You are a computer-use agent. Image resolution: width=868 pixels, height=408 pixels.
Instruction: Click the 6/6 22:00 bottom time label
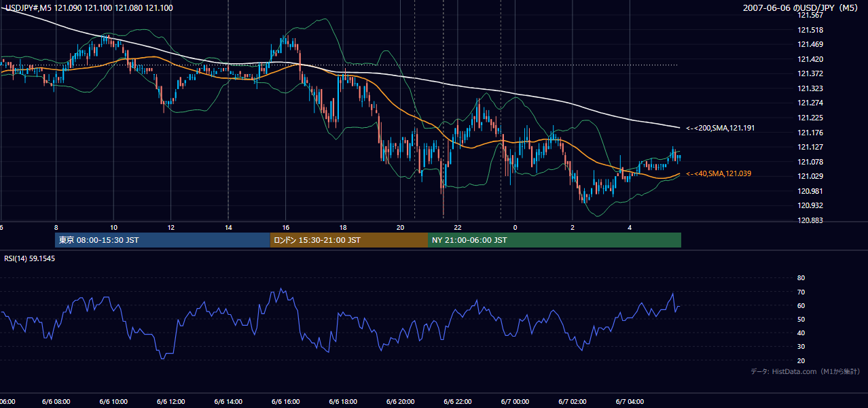(458, 401)
